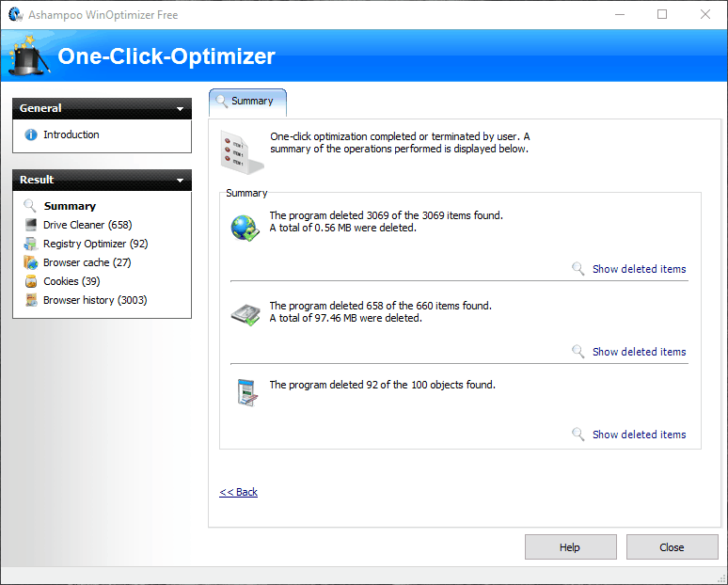Show deleted items for 658 drive items
This screenshot has height=585, width=728.
coord(639,352)
